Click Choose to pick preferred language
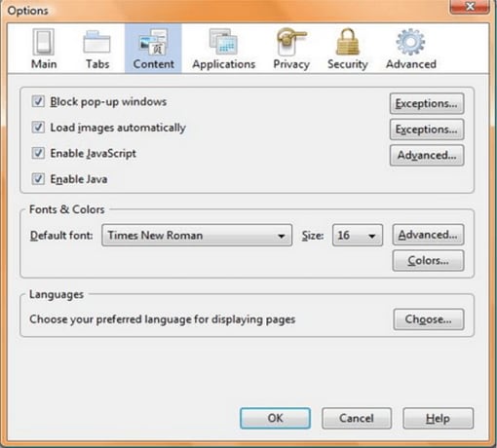497x448 pixels. point(429,319)
